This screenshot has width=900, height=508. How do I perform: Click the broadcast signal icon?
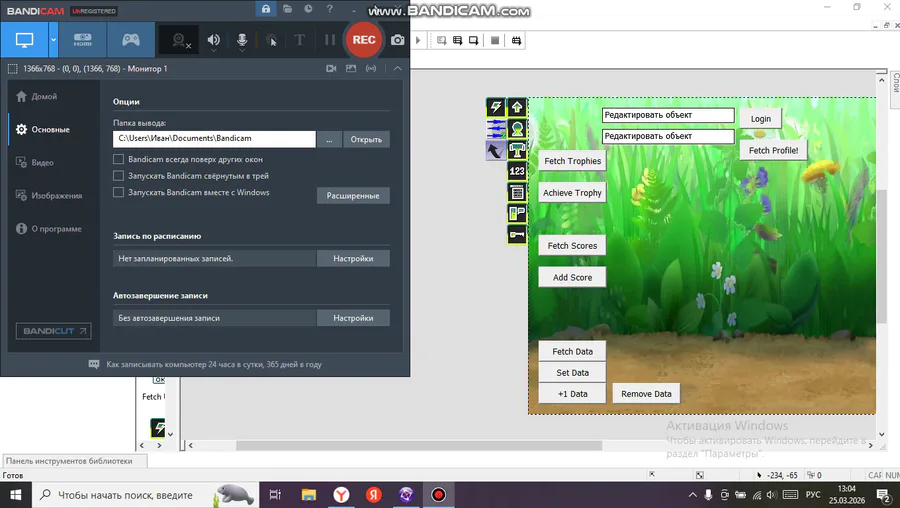point(371,68)
